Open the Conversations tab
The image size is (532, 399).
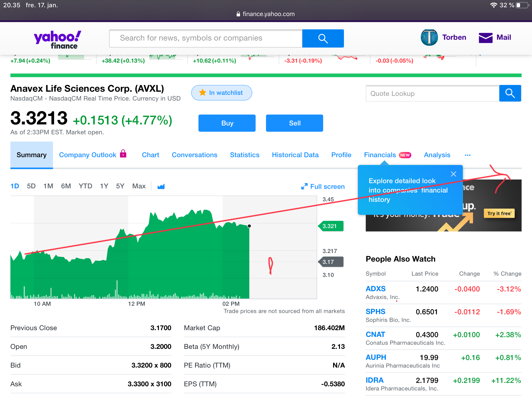[195, 155]
